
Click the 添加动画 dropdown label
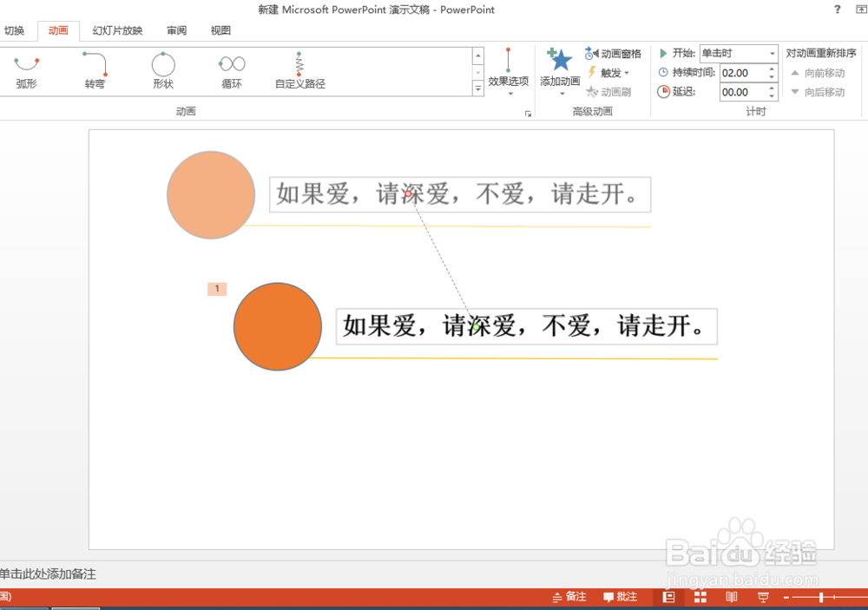pos(560,86)
